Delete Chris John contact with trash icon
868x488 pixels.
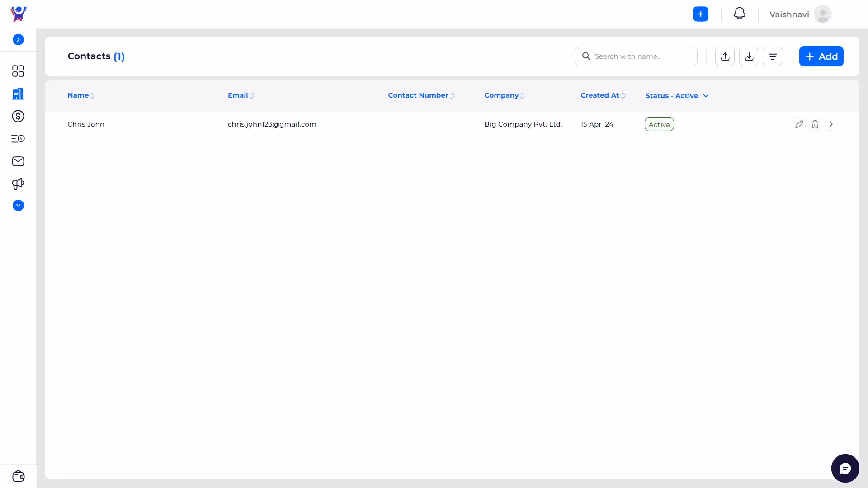[x=815, y=124]
